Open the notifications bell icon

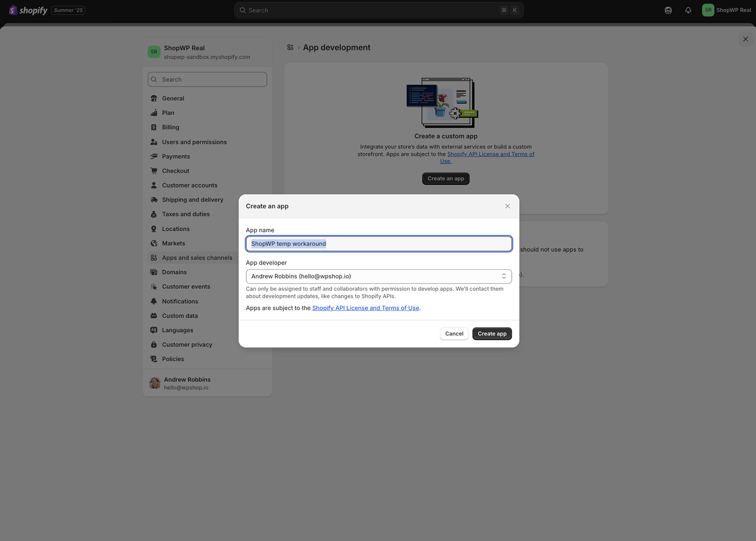tap(688, 10)
